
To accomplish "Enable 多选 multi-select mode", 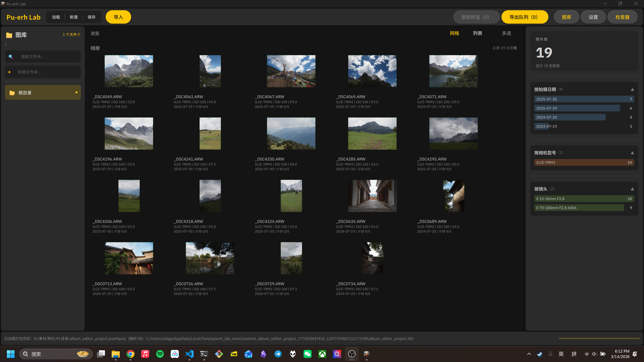I will [506, 33].
